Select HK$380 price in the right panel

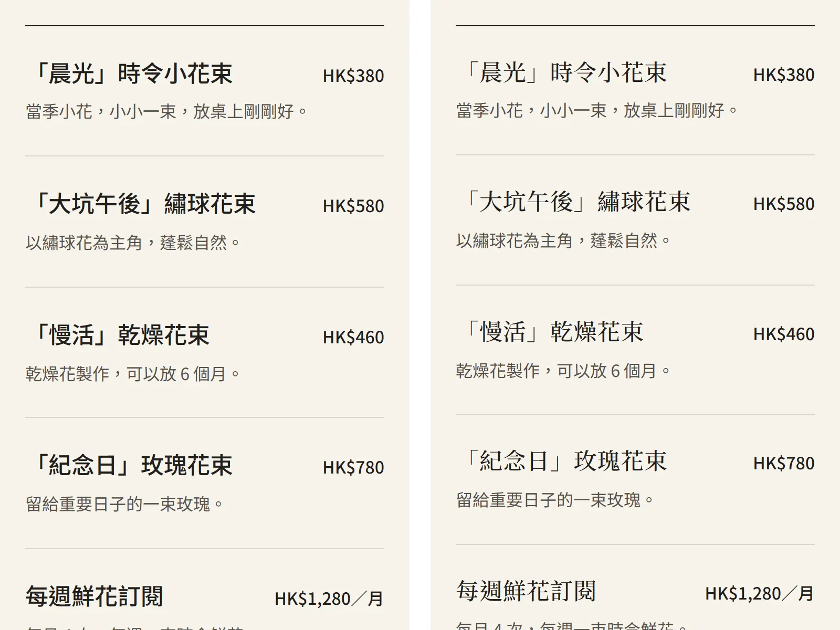point(784,75)
